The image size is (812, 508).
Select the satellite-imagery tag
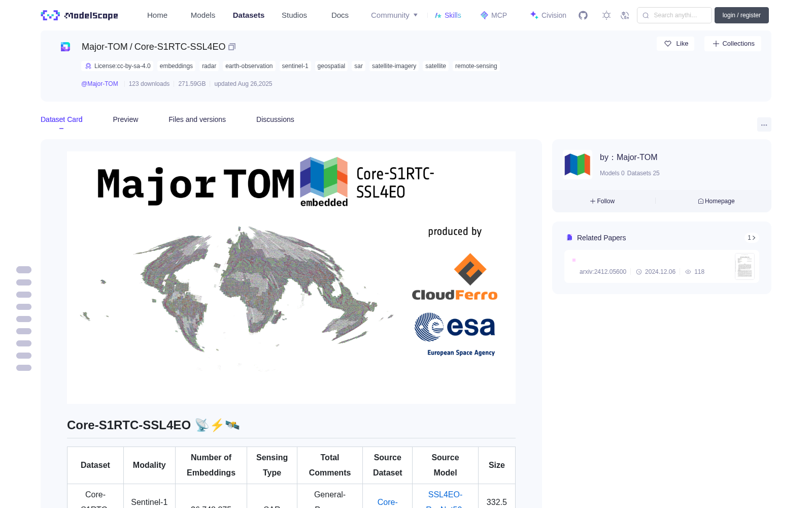[394, 66]
